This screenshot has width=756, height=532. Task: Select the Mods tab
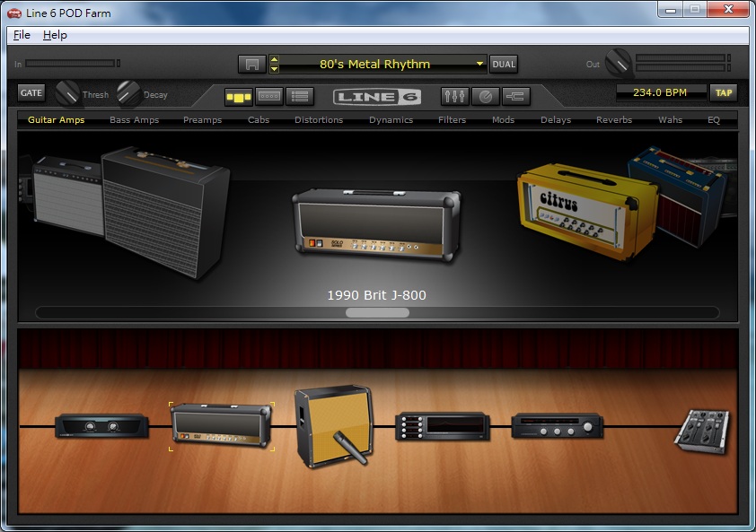pyautogui.click(x=504, y=120)
